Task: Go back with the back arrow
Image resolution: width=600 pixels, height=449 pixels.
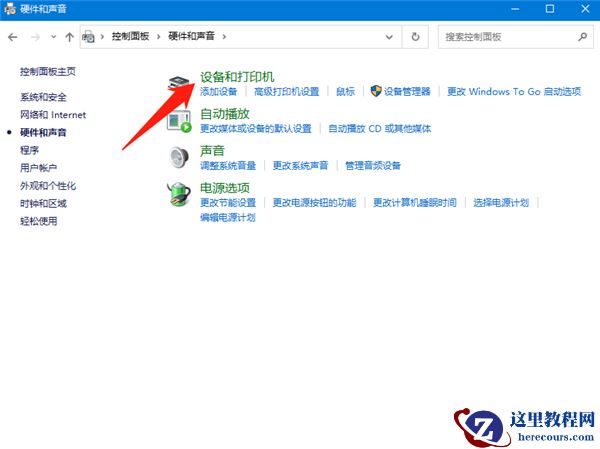Action: (x=13, y=37)
